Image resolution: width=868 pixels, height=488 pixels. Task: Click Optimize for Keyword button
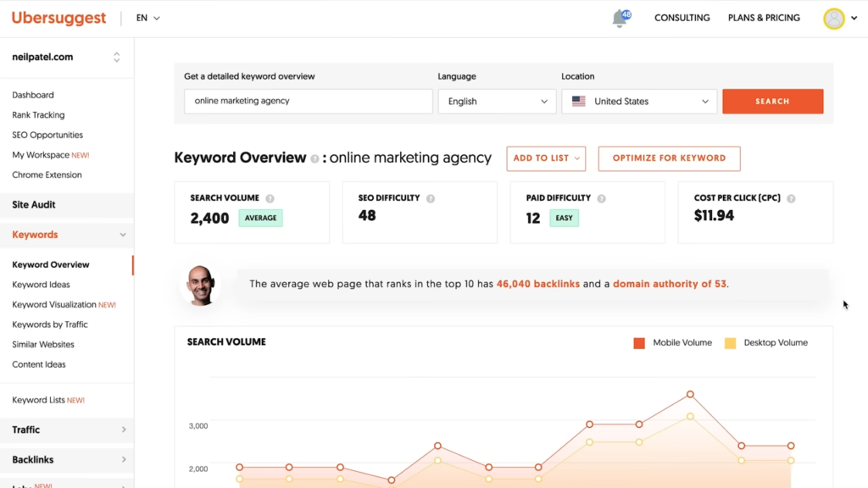pyautogui.click(x=669, y=158)
